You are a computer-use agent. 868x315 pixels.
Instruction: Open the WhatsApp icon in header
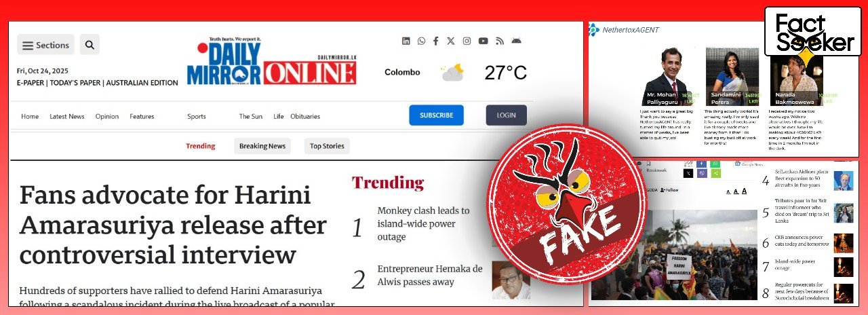coord(421,41)
